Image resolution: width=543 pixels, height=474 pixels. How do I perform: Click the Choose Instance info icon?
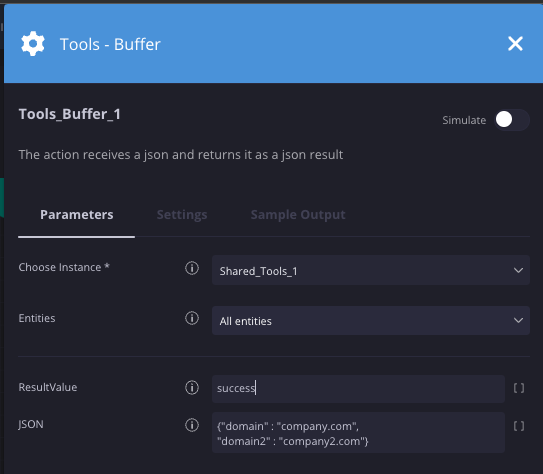point(192,268)
